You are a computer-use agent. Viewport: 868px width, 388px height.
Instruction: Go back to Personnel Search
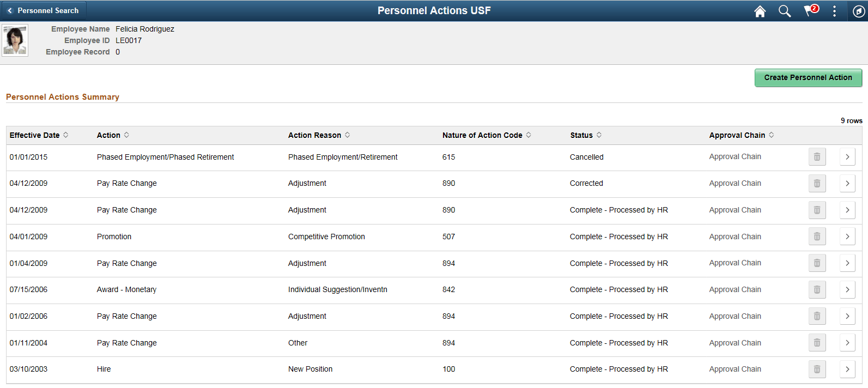(44, 10)
